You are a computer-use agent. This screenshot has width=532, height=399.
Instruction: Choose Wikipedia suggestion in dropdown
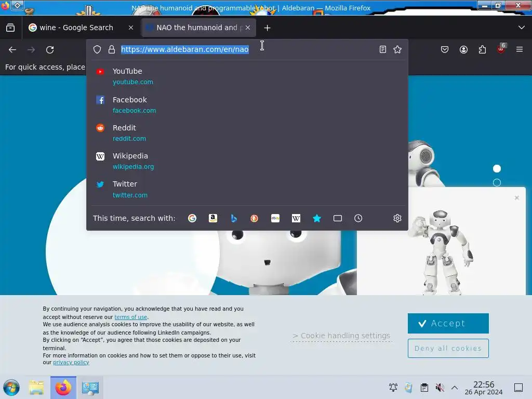247,161
